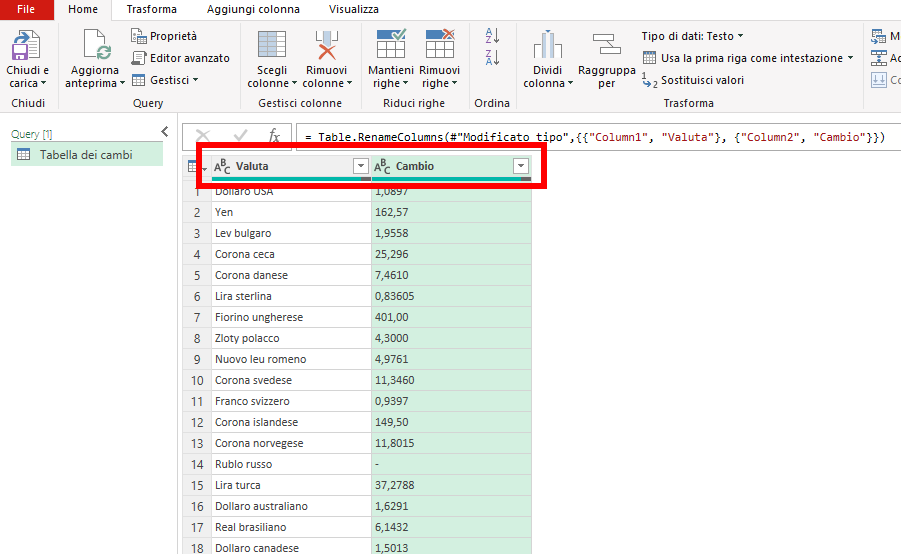Image resolution: width=901 pixels, height=554 pixels.
Task: Cancel the formula with the X icon
Action: (203, 136)
